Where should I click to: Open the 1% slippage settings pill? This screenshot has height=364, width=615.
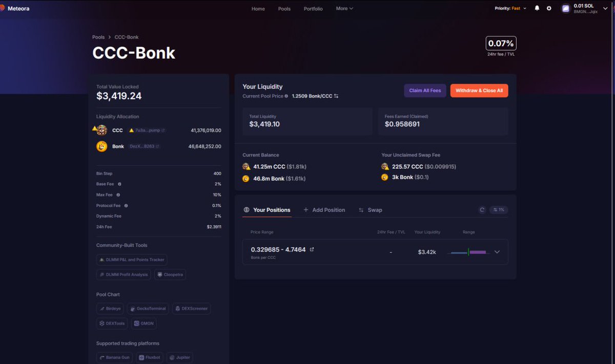coord(499,210)
